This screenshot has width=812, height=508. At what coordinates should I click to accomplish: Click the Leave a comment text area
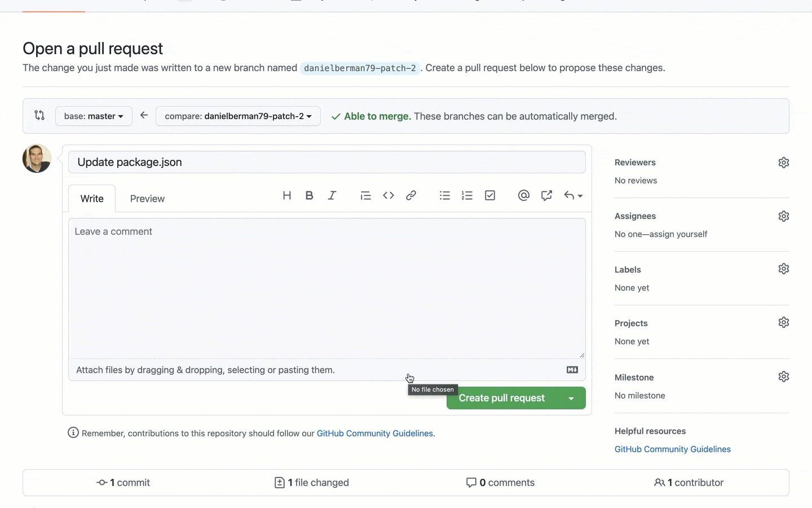(x=327, y=288)
